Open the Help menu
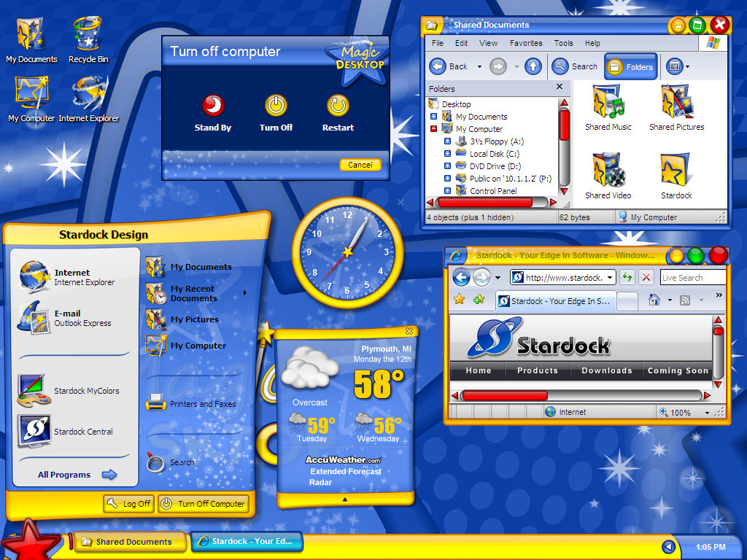747x560 pixels. coord(592,43)
